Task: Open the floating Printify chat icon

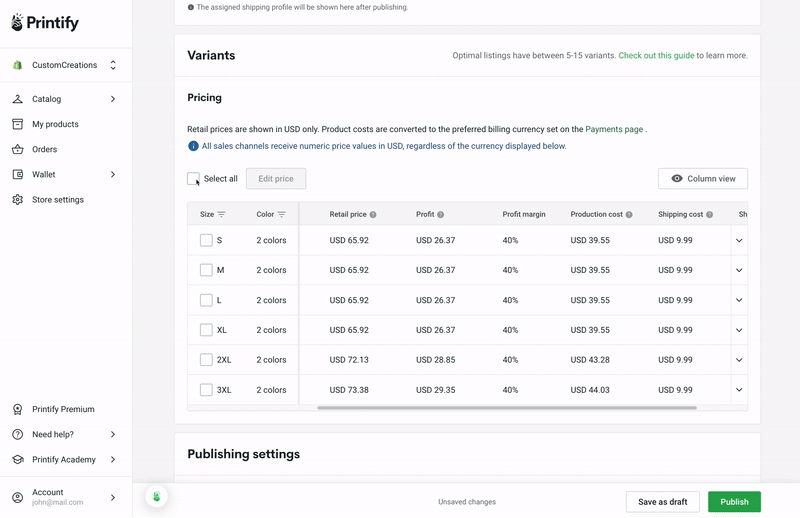Action: tap(157, 496)
